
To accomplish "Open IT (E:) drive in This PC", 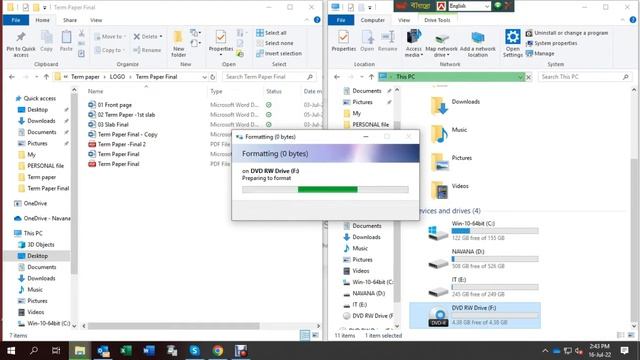I will click(x=483, y=287).
